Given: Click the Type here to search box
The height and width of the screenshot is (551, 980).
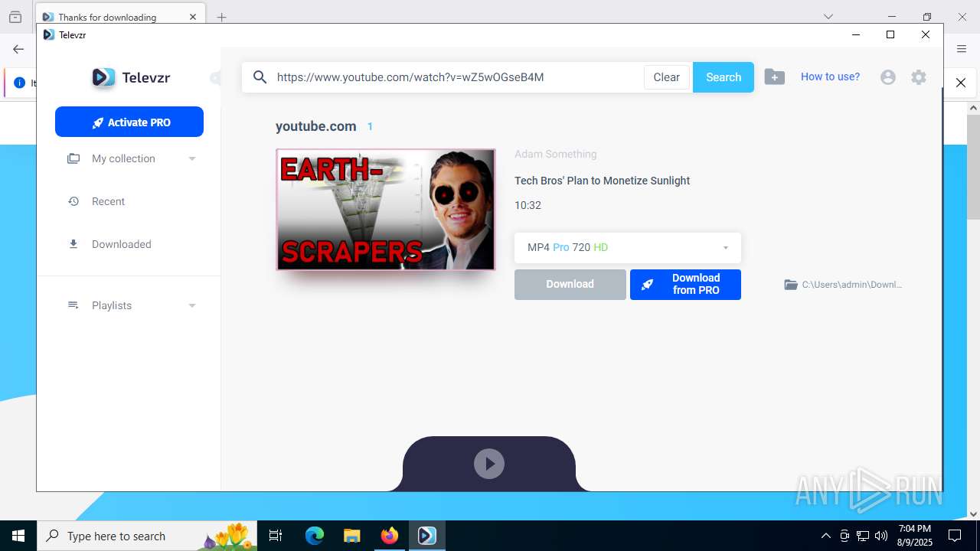Looking at the screenshot, I should tap(148, 536).
